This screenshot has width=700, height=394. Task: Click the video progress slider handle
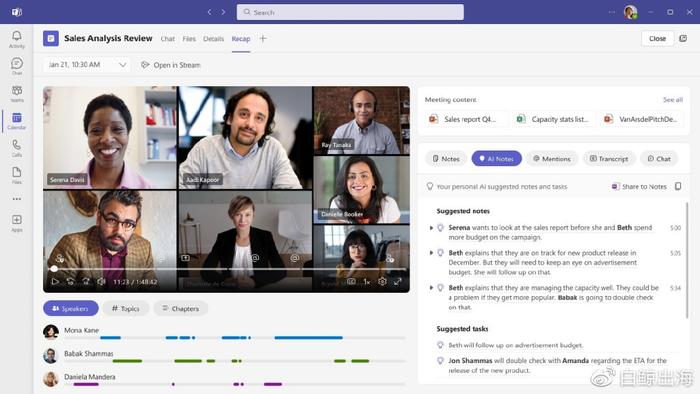(x=54, y=269)
